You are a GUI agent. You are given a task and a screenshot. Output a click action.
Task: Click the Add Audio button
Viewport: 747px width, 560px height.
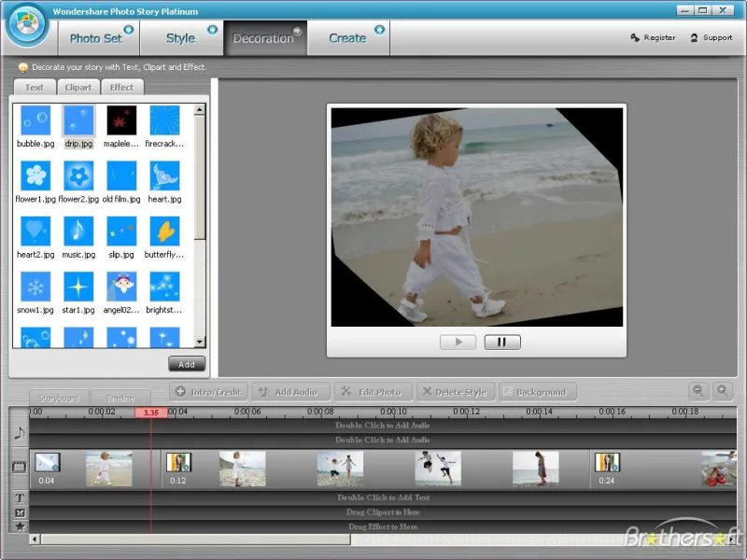(x=291, y=392)
